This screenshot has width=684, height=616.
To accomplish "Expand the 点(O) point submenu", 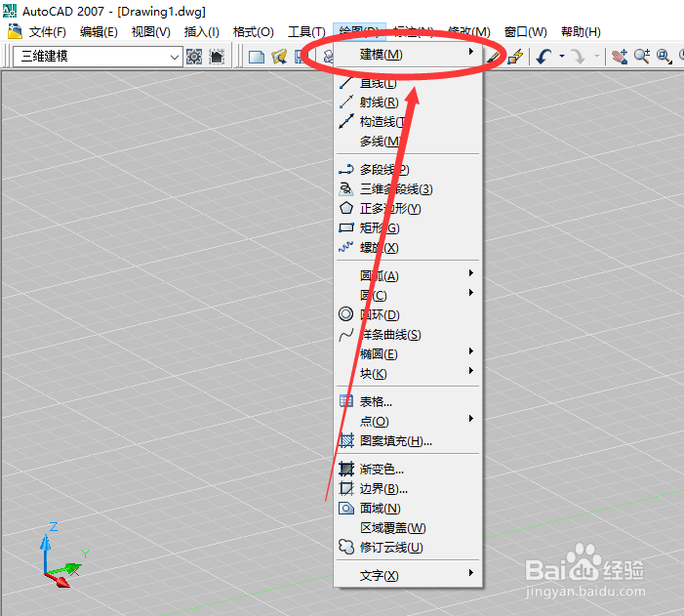I will tap(408, 422).
